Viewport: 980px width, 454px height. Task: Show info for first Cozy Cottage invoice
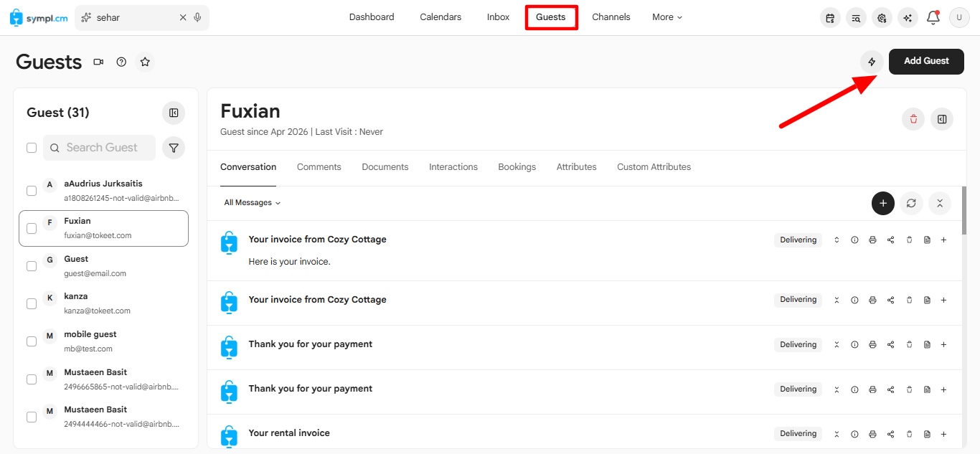(854, 240)
